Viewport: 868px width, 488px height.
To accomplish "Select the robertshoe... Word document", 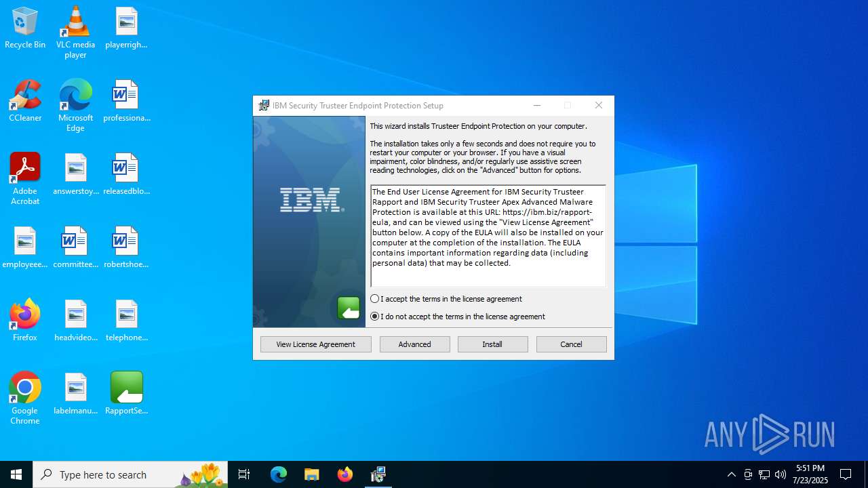I will 126,248.
